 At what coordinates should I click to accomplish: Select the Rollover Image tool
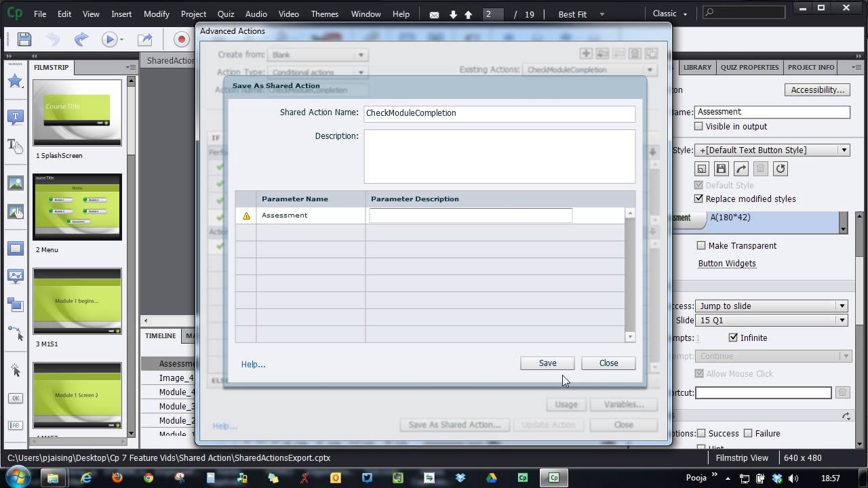[x=15, y=211]
